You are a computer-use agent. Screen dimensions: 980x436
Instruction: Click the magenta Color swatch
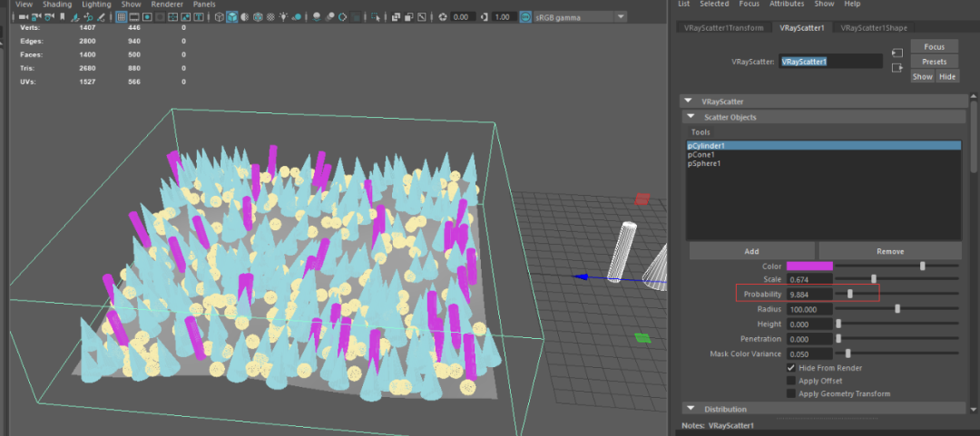(x=808, y=266)
